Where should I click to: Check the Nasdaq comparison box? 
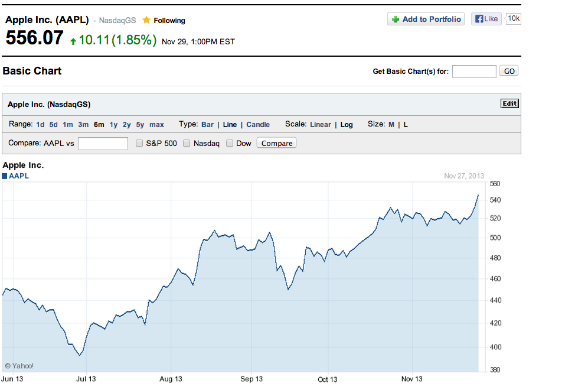(x=187, y=143)
